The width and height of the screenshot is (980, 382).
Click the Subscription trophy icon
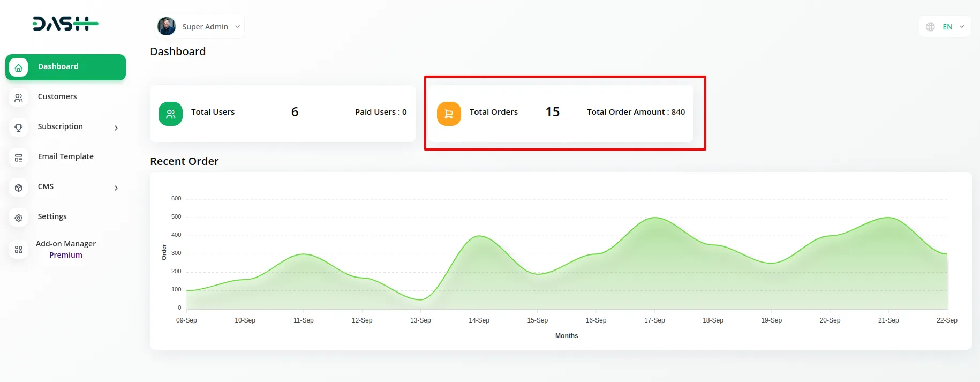click(x=19, y=128)
